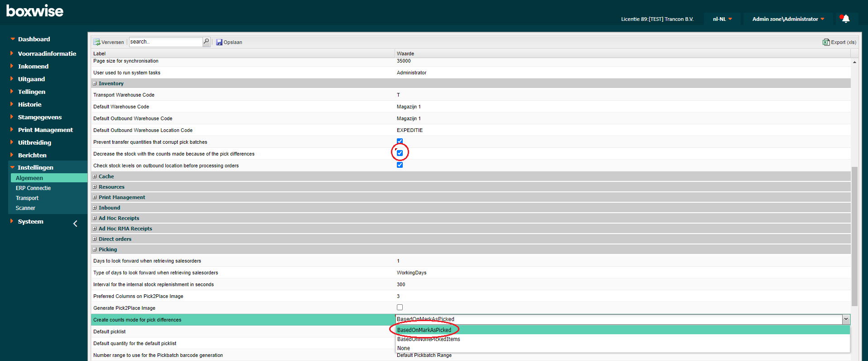Viewport: 868px width, 361px height.
Task: Open Print Management in the sidebar
Action: pos(45,130)
